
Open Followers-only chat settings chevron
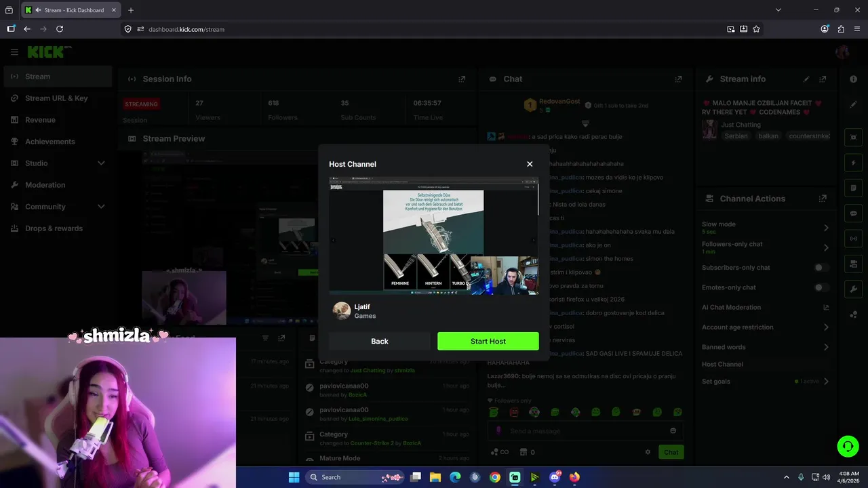[826, 247]
